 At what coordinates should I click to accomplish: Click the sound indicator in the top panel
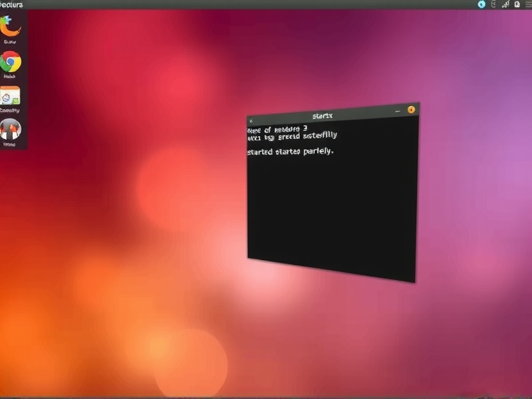coord(493,4)
